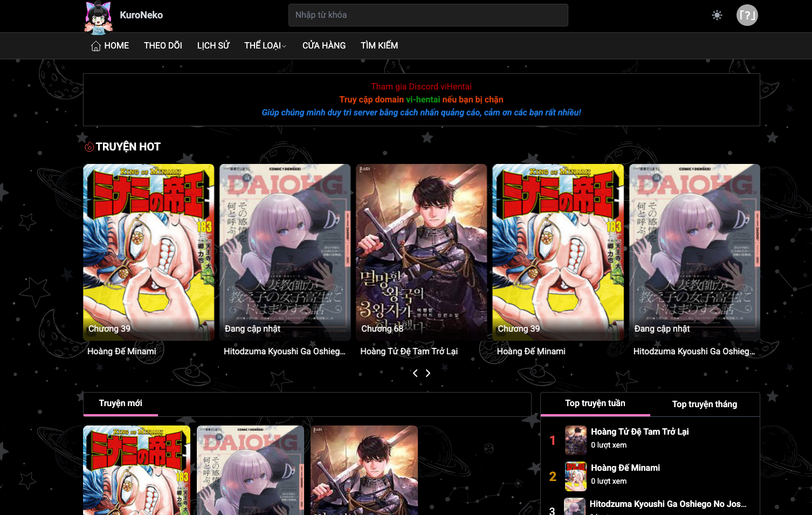
Task: Select the 'Truyện mới' tab
Action: click(121, 403)
